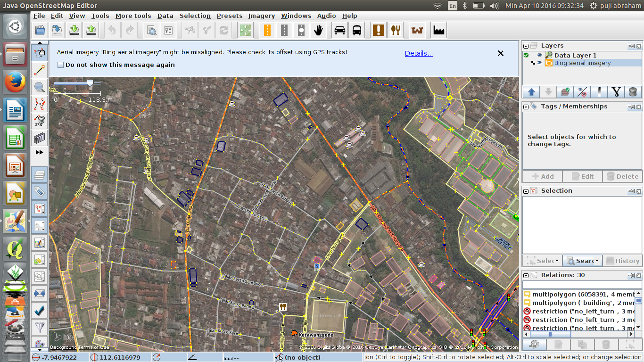
Task: Select the Draw nodes tool
Action: (40, 70)
